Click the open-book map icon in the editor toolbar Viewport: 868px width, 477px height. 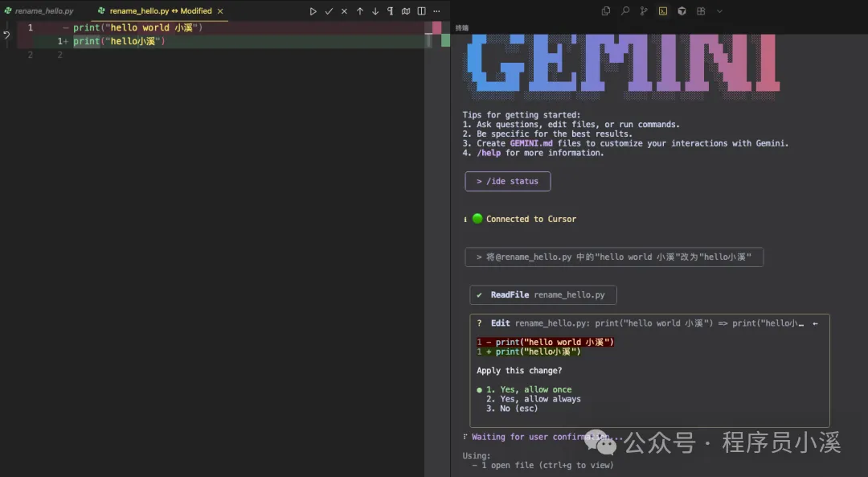pyautogui.click(x=406, y=11)
